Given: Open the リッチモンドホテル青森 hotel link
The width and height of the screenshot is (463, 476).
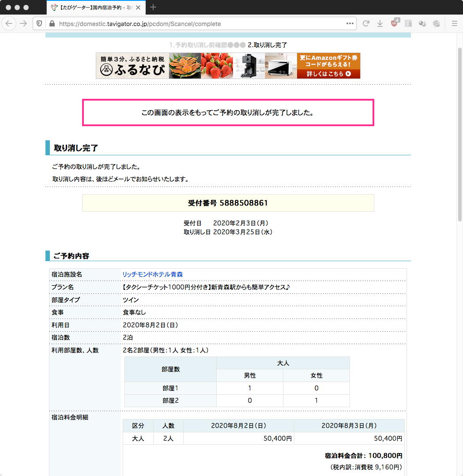Looking at the screenshot, I should (x=153, y=274).
